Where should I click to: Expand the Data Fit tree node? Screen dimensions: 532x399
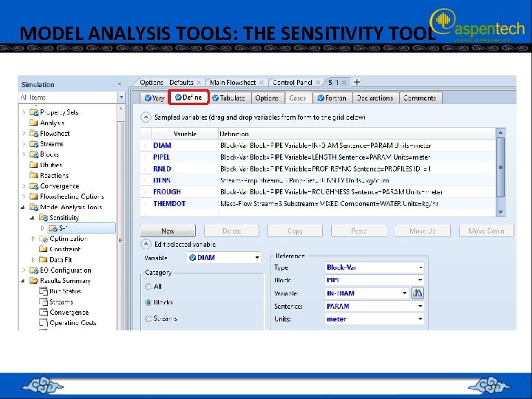pyautogui.click(x=33, y=259)
